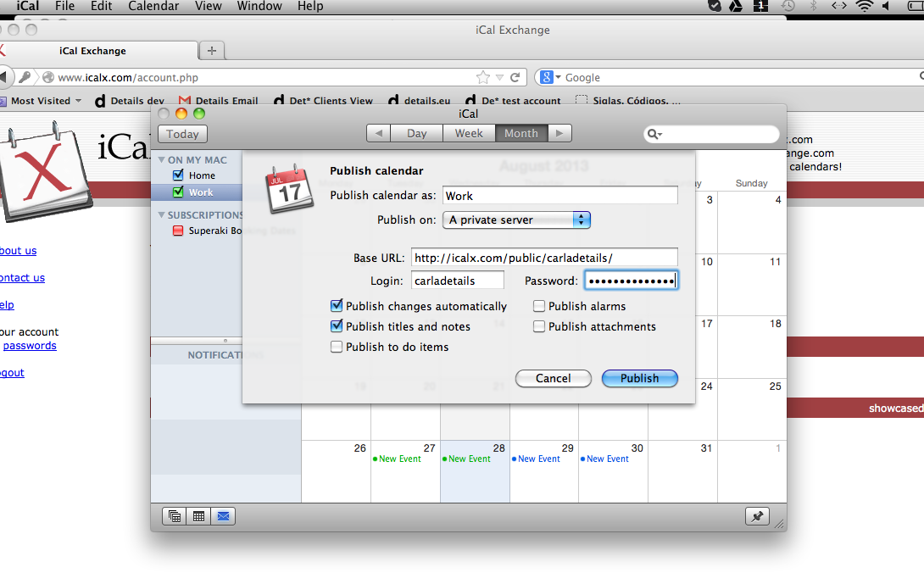Click the Bluetooth icon in menu bar

point(811,6)
